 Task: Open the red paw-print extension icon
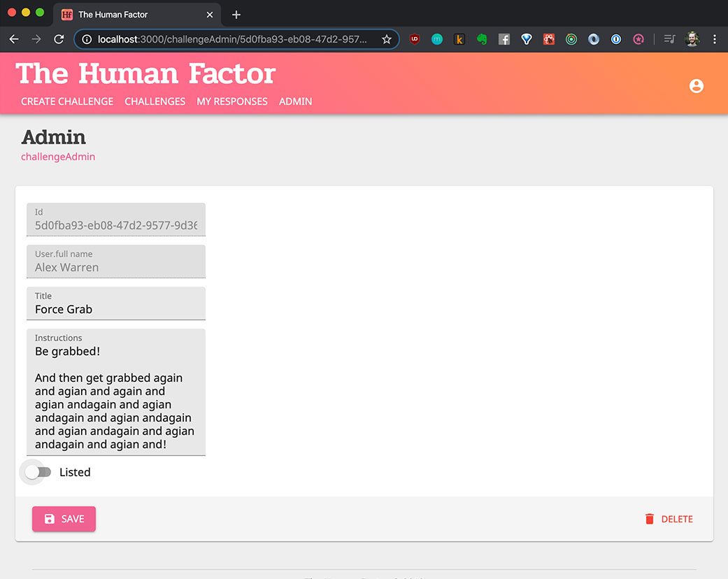coord(549,39)
